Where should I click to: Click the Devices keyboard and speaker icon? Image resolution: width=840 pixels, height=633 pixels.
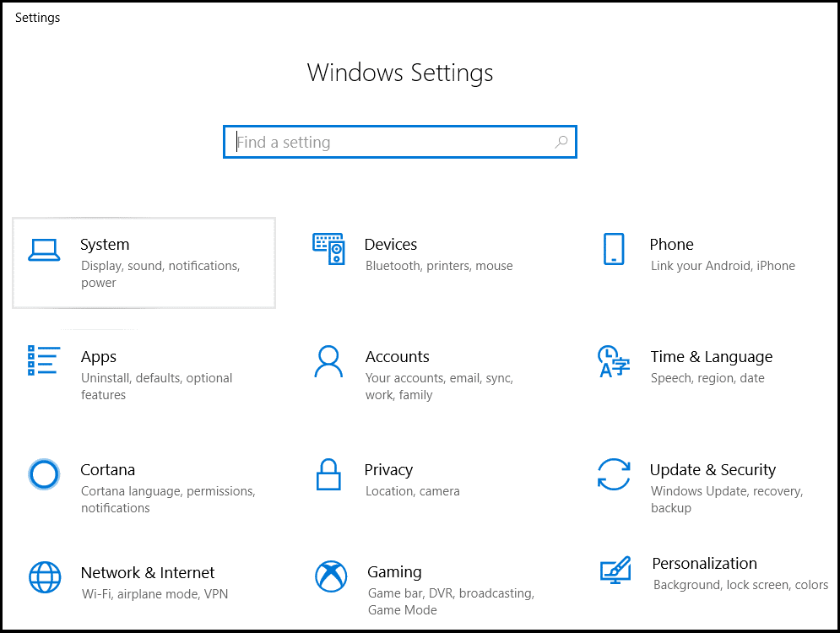pyautogui.click(x=328, y=248)
